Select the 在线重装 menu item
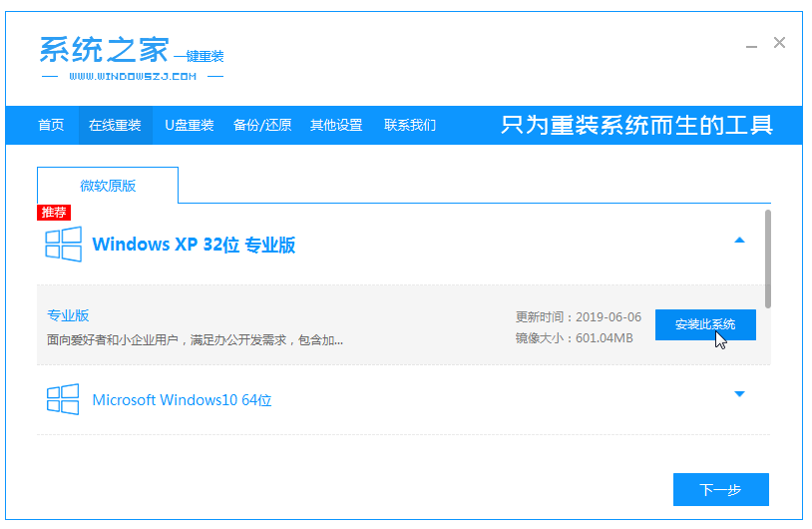 115,125
